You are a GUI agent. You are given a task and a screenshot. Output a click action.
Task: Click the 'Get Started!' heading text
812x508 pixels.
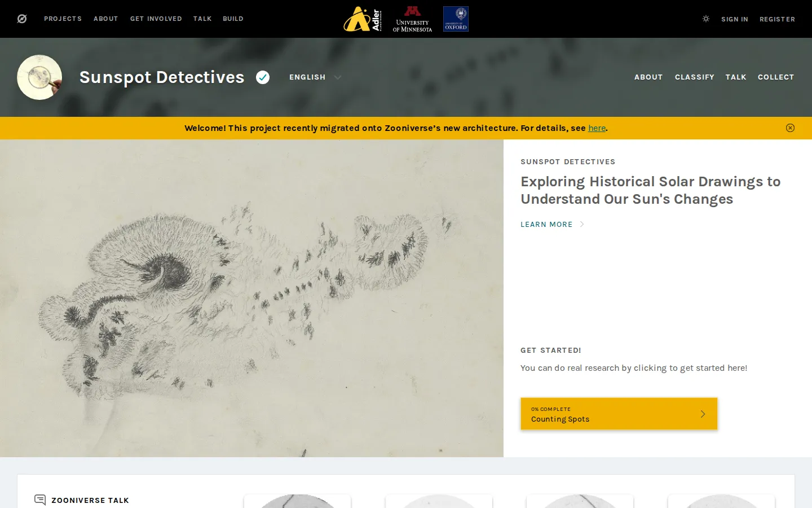[551, 350]
